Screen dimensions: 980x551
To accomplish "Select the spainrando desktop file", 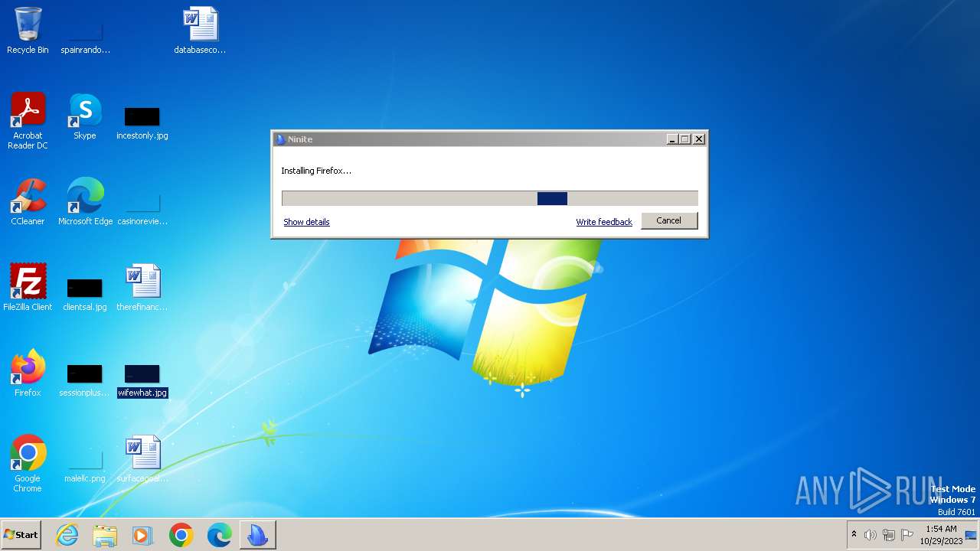I will click(85, 31).
